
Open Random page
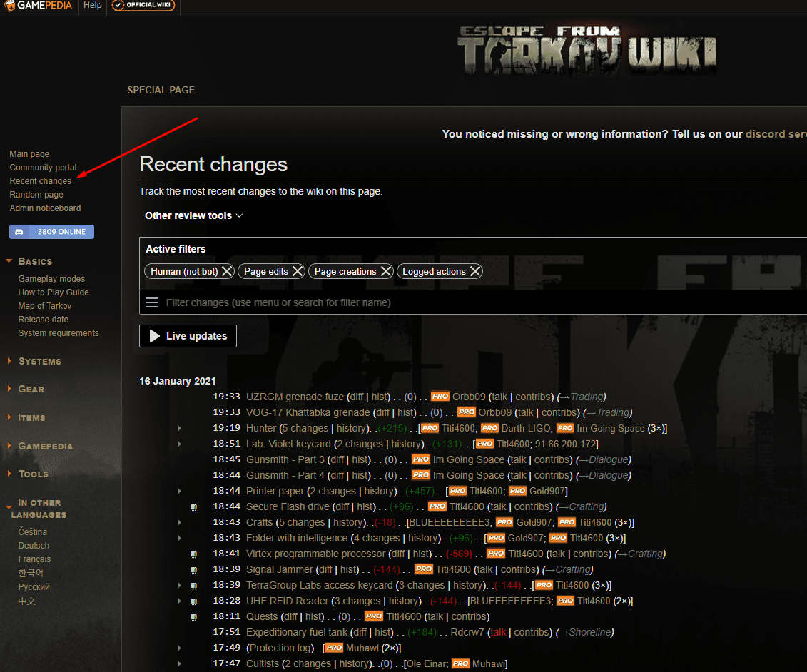point(36,195)
